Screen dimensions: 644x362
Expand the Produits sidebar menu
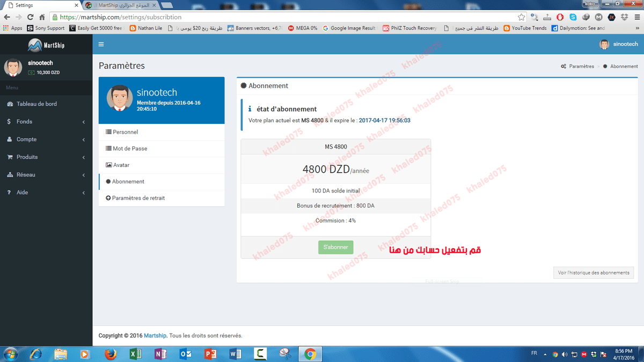(46, 157)
